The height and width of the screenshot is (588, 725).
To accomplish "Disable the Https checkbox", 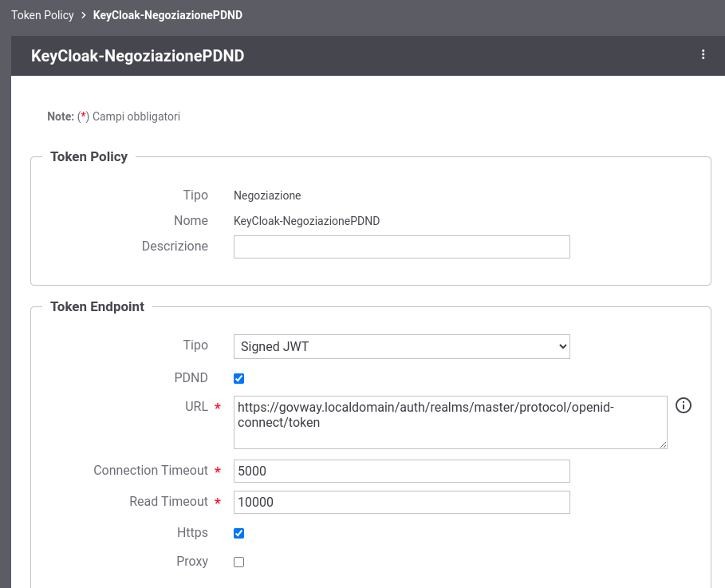I will 238,534.
